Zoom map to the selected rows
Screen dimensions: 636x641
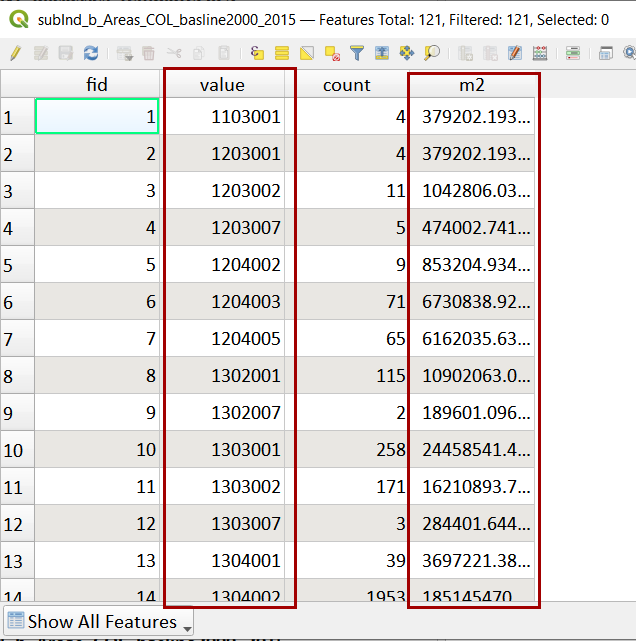click(x=432, y=53)
